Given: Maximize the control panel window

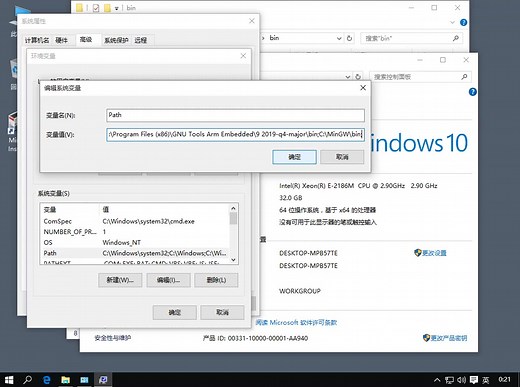Looking at the screenshot, I should tap(443, 60).
